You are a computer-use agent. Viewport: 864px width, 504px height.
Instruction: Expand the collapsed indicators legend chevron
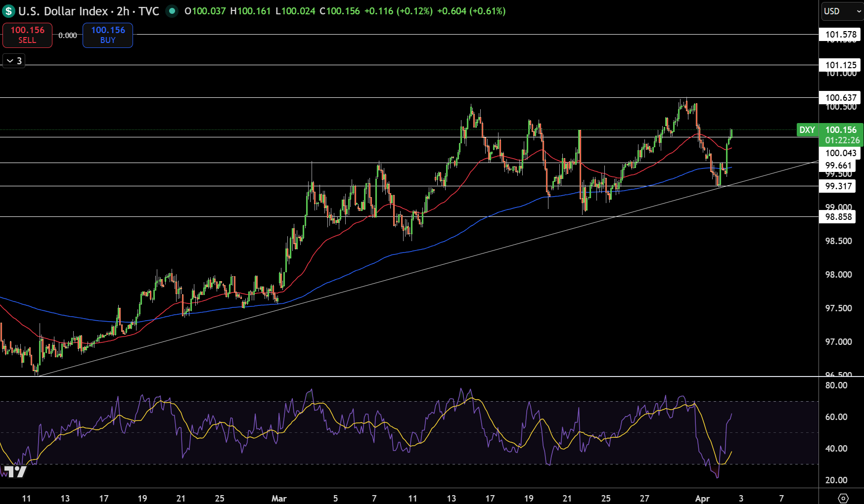(x=14, y=61)
